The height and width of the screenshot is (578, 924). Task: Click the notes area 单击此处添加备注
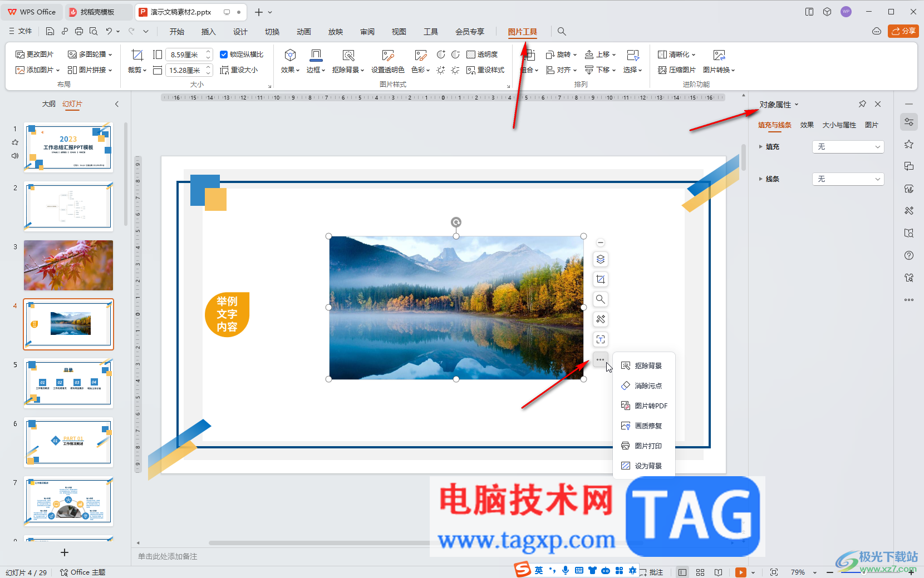coord(168,556)
